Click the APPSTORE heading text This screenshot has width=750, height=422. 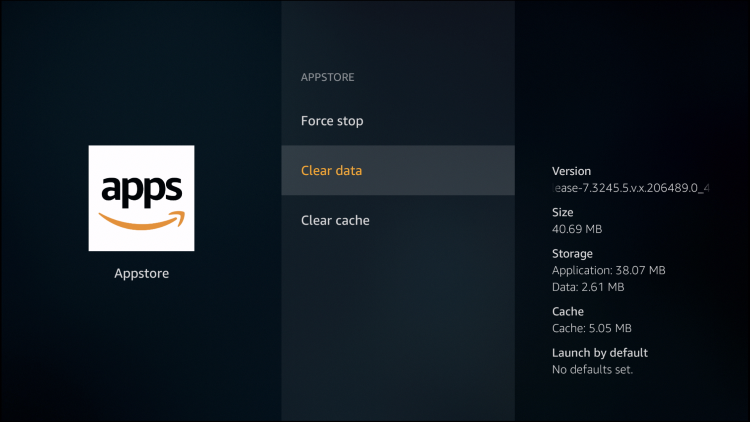328,77
